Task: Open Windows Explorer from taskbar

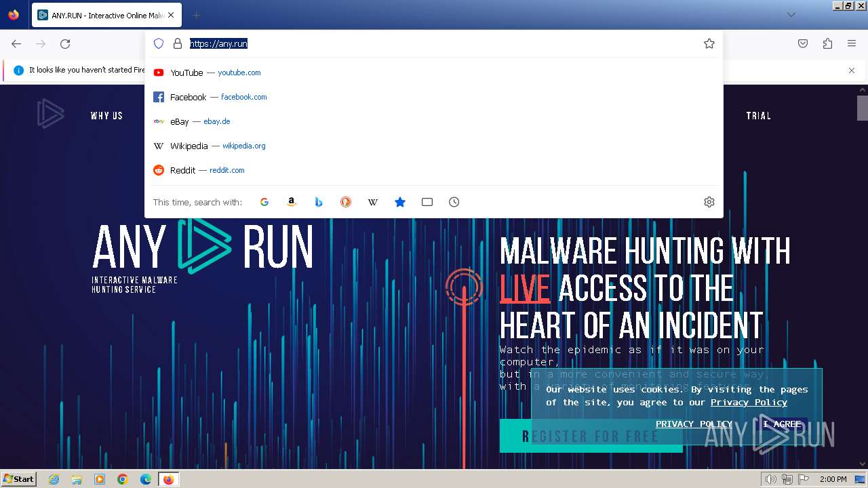Action: pos(77,479)
